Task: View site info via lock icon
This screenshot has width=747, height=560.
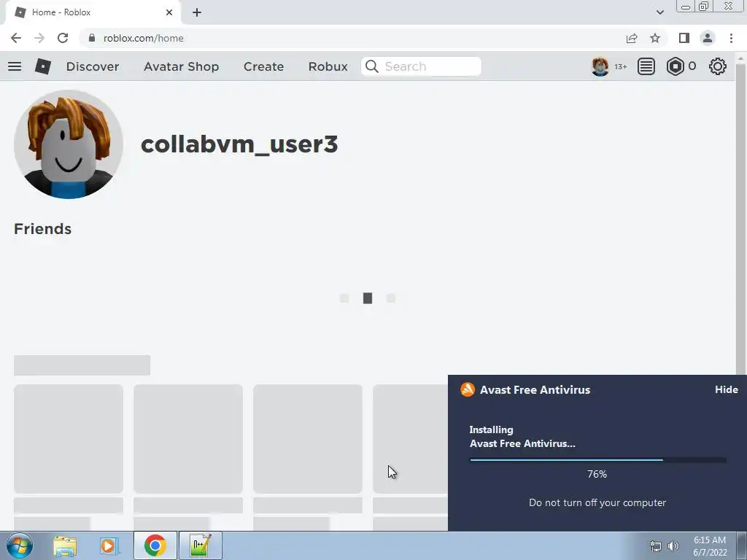Action: [x=91, y=38]
